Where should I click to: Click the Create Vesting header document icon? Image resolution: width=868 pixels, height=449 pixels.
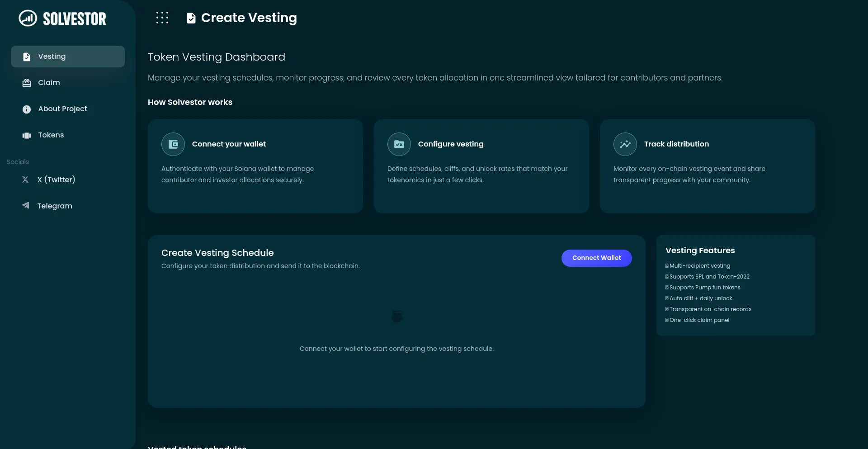pyautogui.click(x=191, y=18)
